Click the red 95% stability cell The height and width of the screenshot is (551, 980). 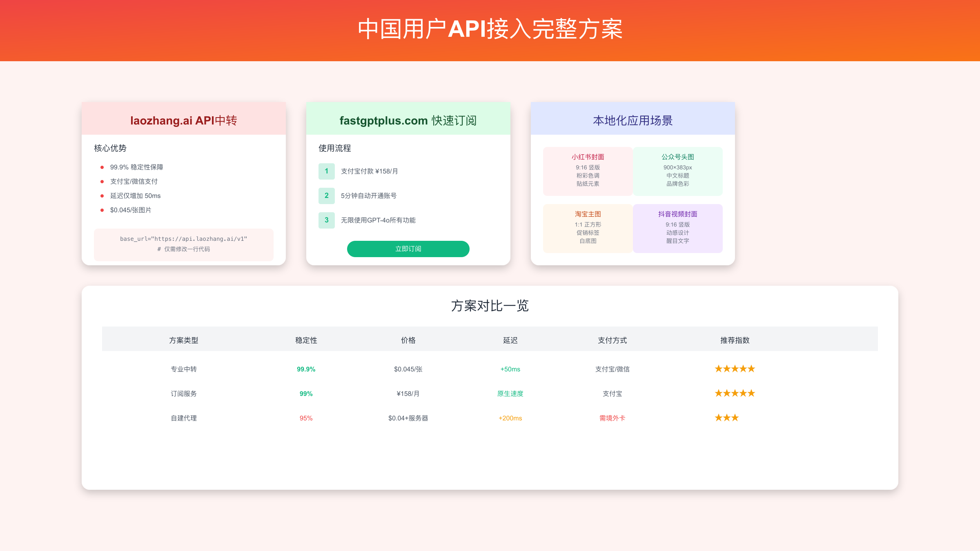pos(306,418)
